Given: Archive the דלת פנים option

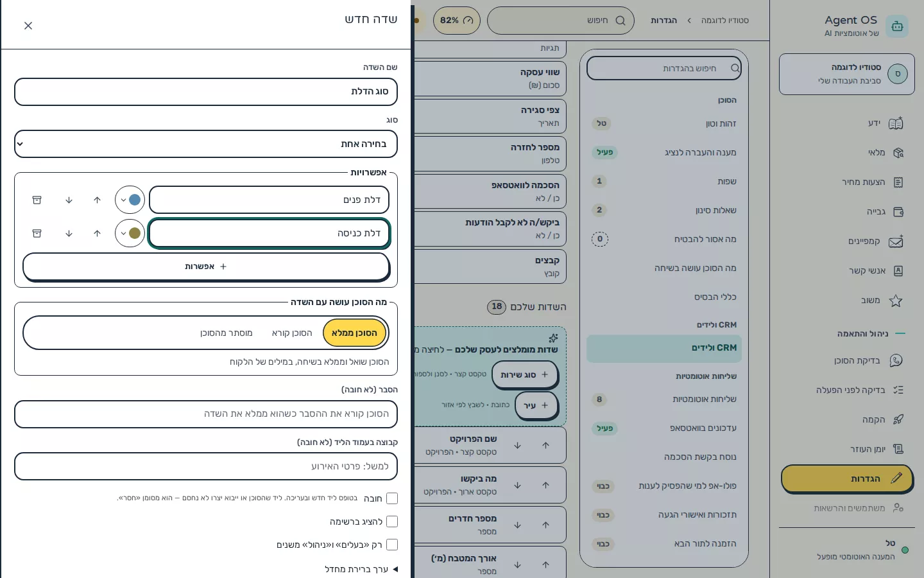Looking at the screenshot, I should (x=37, y=200).
